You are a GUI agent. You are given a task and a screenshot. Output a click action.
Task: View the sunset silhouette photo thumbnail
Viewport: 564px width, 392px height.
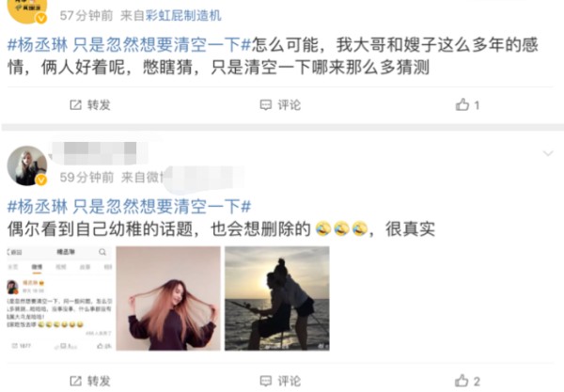(277, 298)
